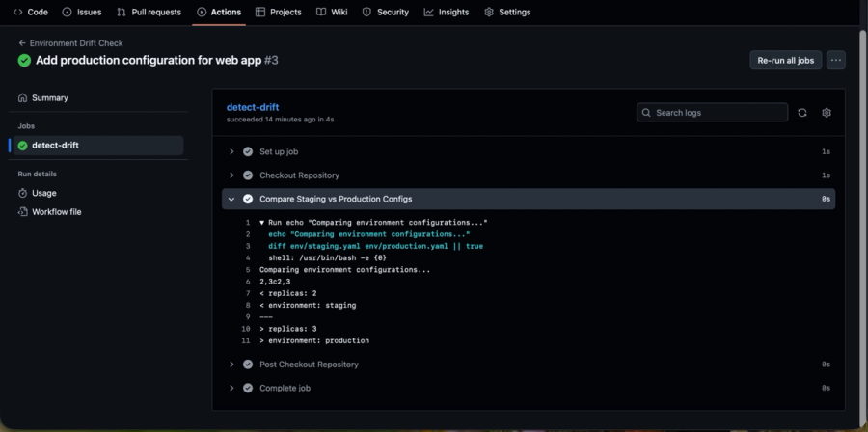
Task: Open log settings gear icon
Action: pyautogui.click(x=827, y=112)
